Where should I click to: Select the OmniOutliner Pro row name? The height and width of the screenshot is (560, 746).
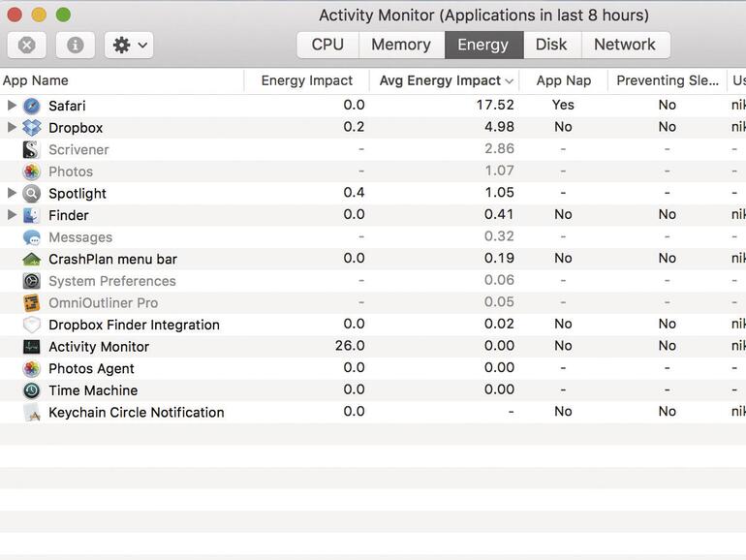click(104, 303)
